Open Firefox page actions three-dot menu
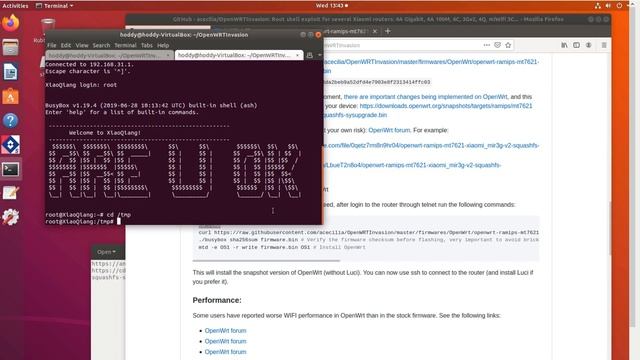Image resolution: width=640 pixels, height=360 pixels. (x=487, y=45)
